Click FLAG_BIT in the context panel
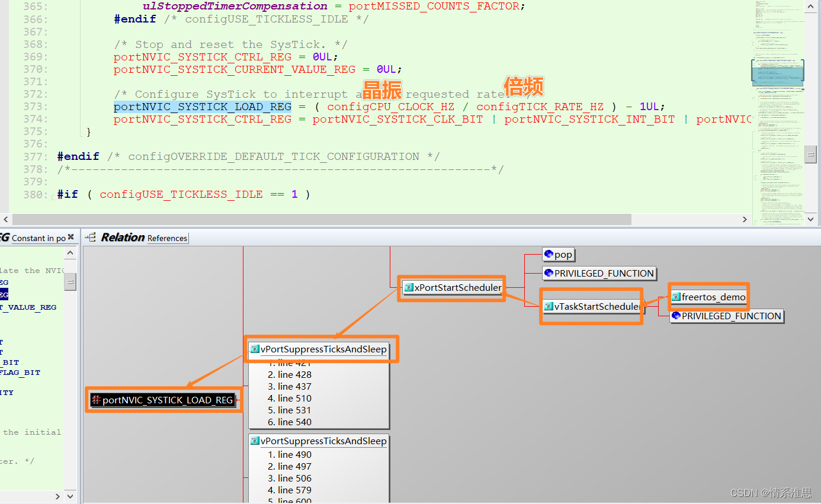The width and height of the screenshot is (821, 504). 20,373
